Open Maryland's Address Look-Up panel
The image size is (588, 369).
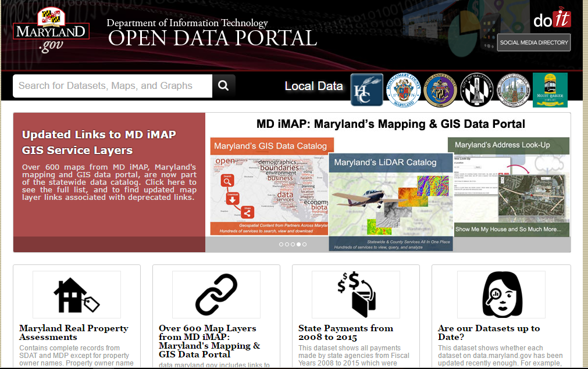coord(508,187)
